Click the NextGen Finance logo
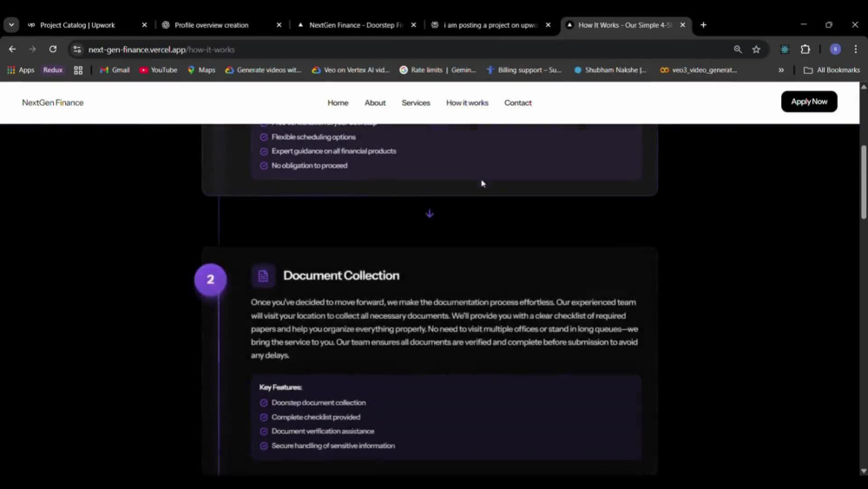Image resolution: width=868 pixels, height=489 pixels. tap(53, 102)
